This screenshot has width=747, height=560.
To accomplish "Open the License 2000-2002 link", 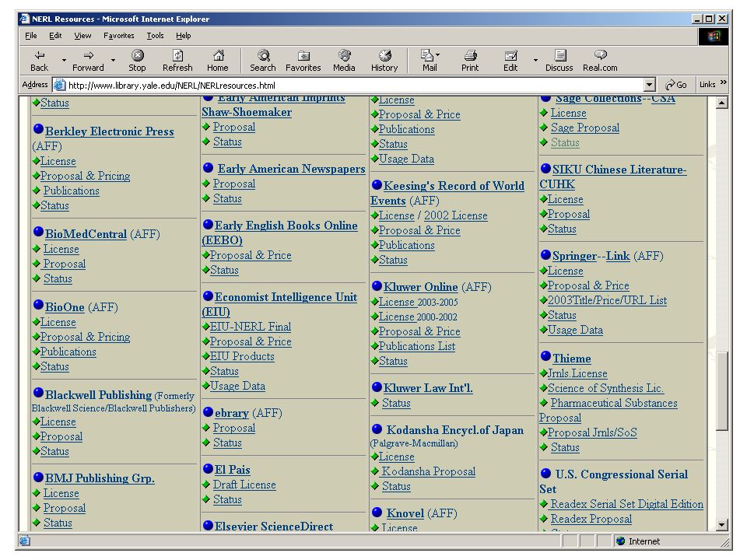I will point(418,317).
